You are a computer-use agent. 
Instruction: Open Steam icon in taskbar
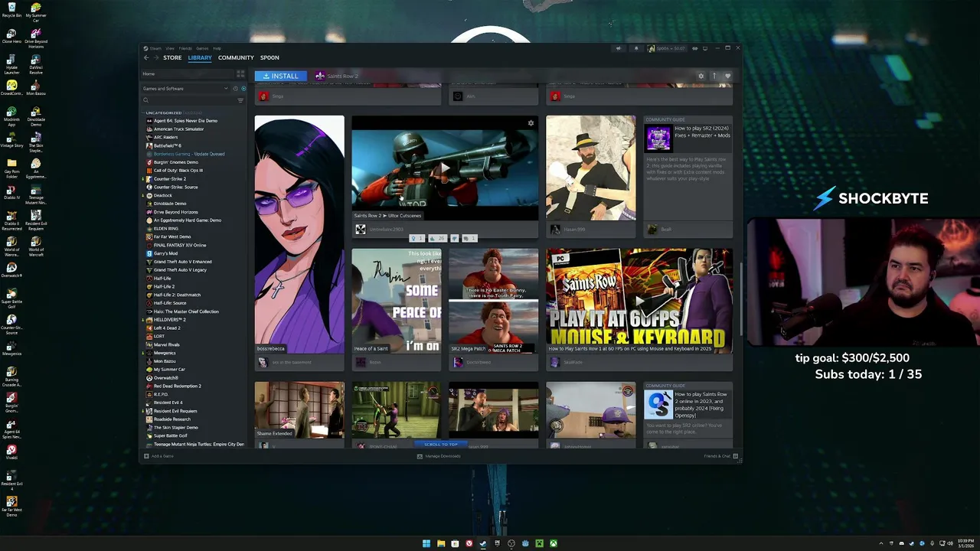click(482, 543)
